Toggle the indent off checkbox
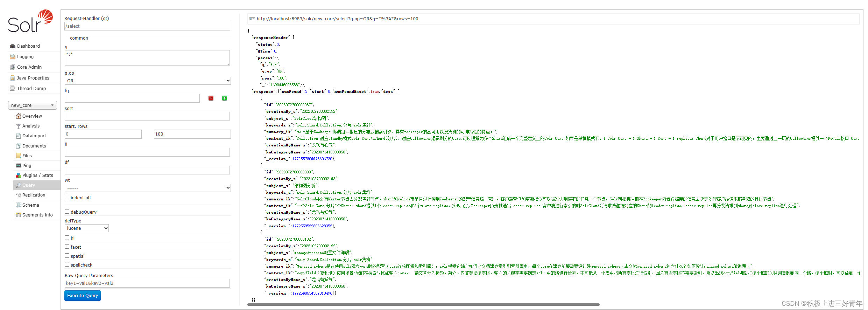This screenshot has width=868, height=310. [67, 197]
